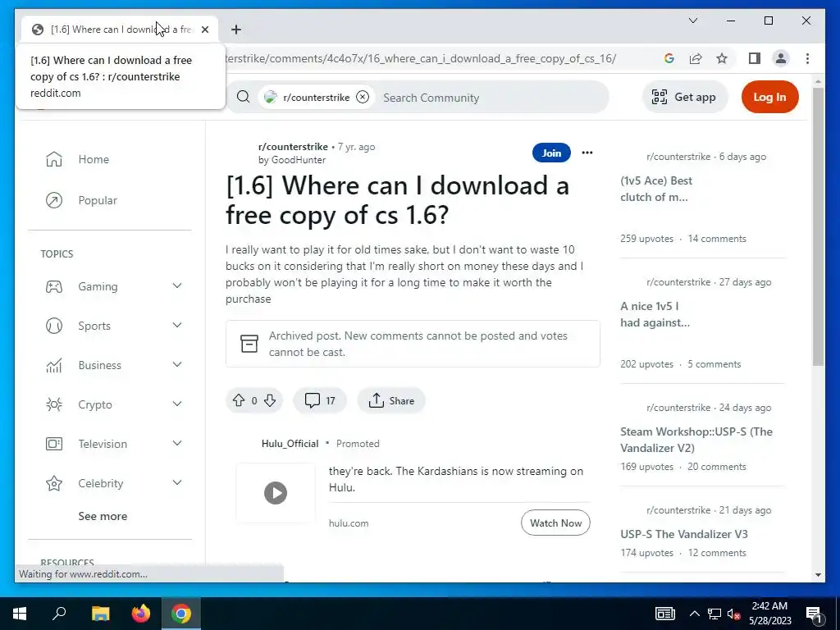Open the notifications center

814,614
